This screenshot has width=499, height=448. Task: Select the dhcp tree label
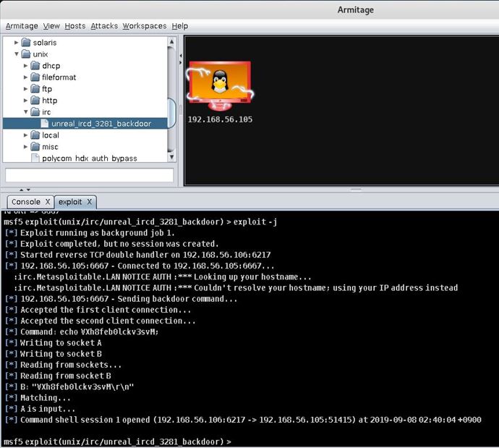[51, 66]
